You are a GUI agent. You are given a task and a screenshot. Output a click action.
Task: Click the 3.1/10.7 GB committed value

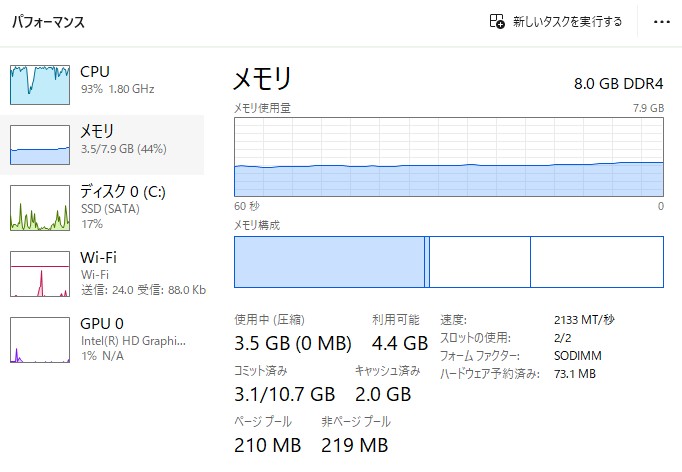tap(284, 394)
